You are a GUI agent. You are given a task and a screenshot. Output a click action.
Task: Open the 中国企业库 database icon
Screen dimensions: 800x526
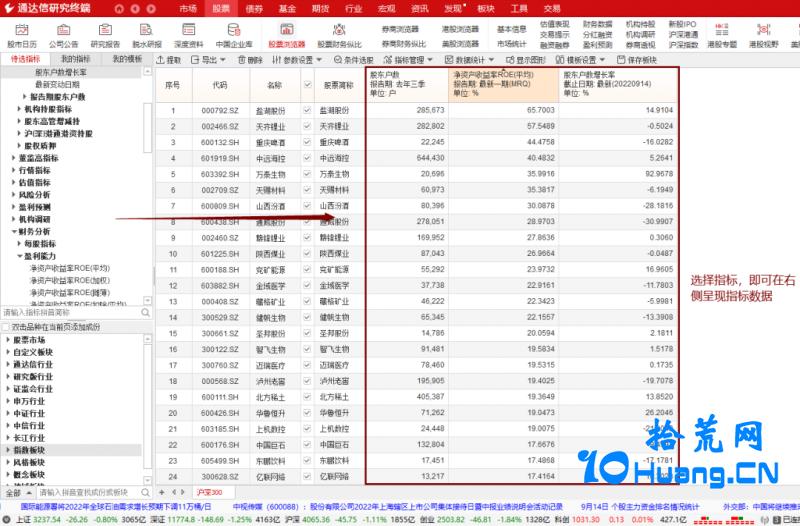coord(234,36)
